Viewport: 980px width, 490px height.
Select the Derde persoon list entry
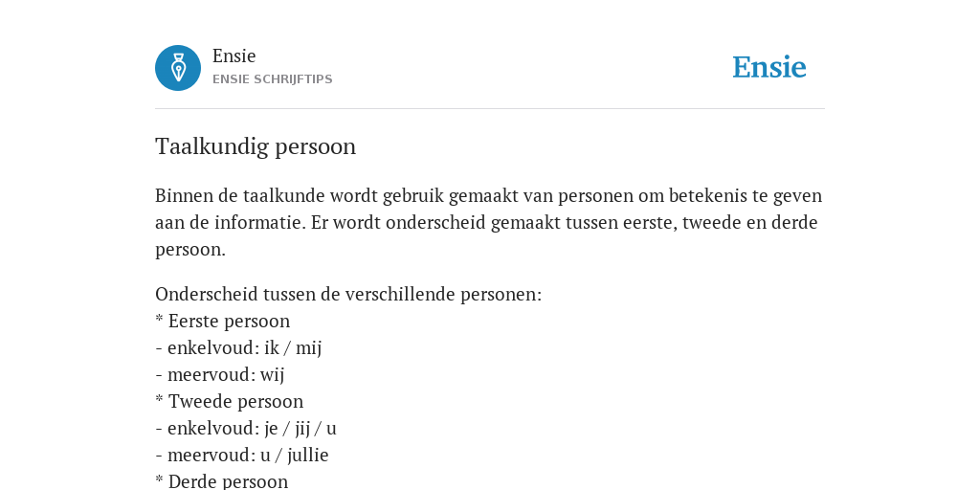coord(222,482)
